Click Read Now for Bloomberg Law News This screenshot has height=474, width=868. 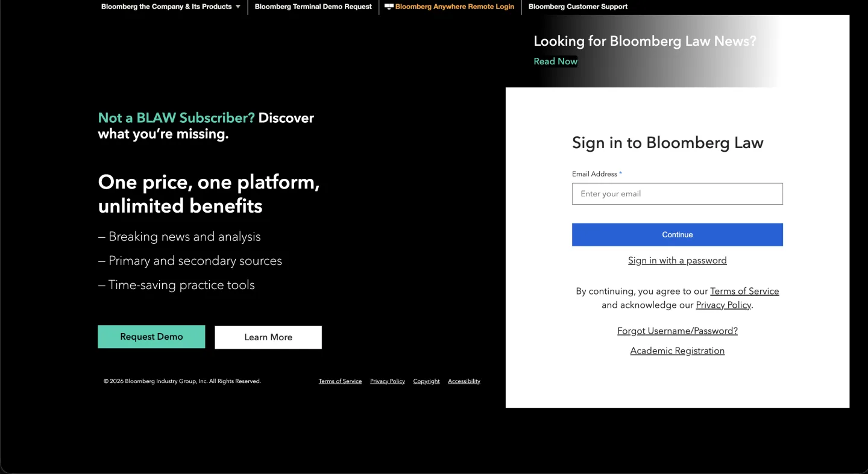click(555, 61)
